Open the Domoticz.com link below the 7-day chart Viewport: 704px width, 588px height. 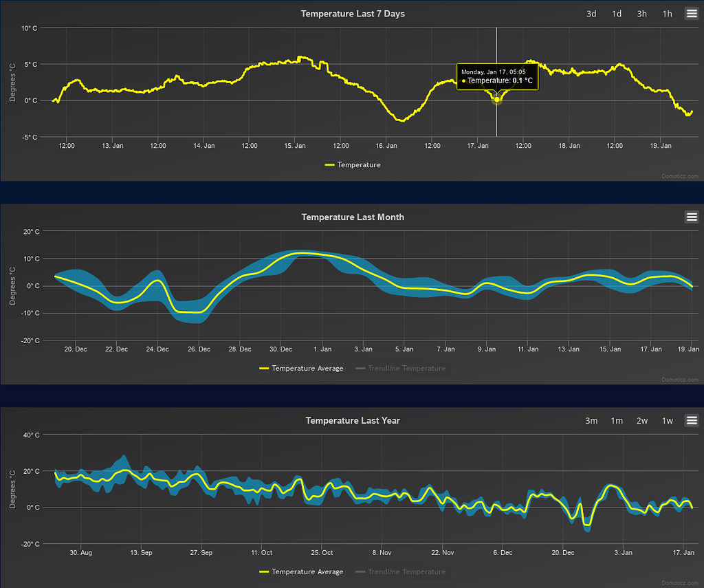(x=680, y=175)
